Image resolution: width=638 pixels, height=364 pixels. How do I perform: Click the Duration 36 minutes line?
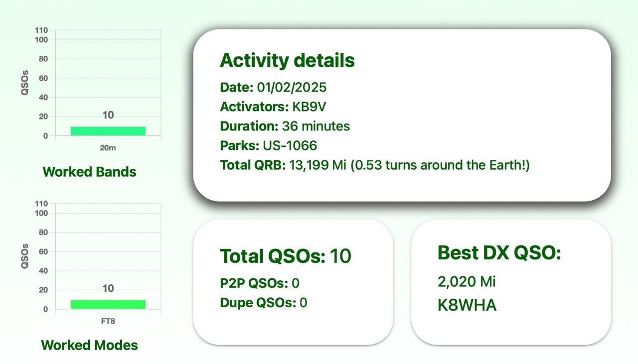285,126
